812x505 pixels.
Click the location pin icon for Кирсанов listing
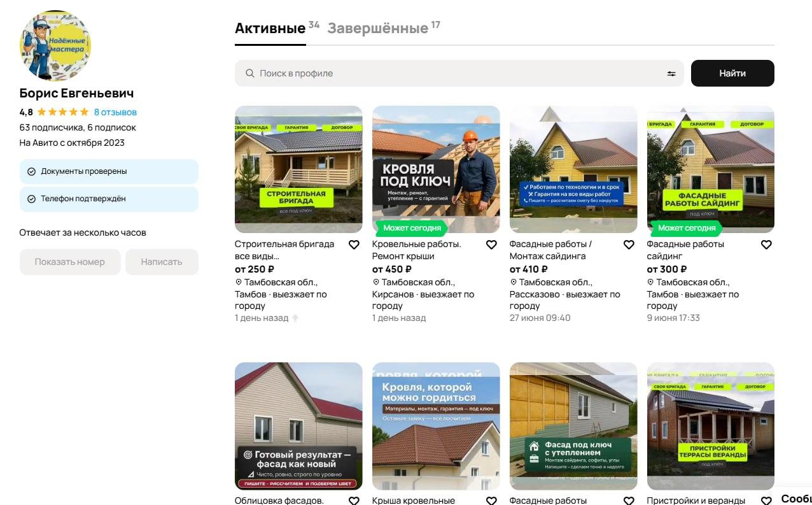pyautogui.click(x=375, y=282)
